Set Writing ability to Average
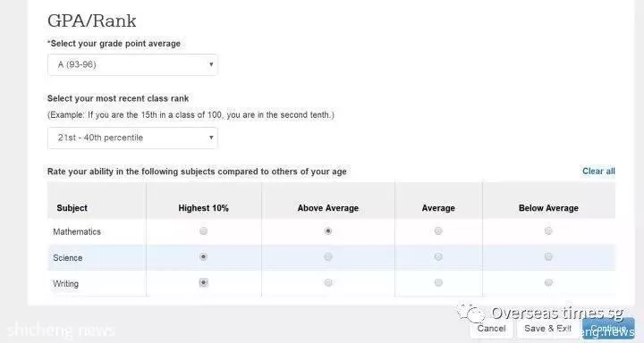Screen dimensions: 644x343 point(438,282)
